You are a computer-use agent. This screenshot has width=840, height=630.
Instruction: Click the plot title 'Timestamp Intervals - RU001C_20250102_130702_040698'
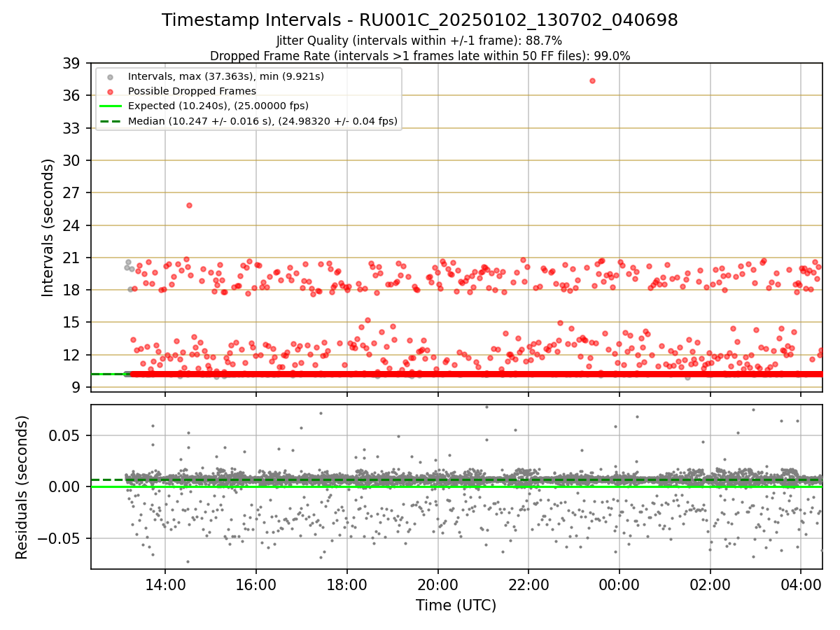click(x=420, y=20)
